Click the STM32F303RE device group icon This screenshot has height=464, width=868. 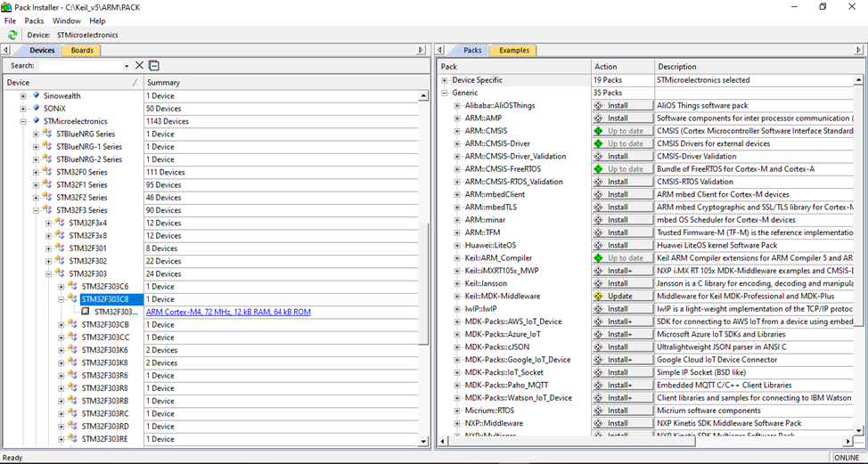point(72,438)
